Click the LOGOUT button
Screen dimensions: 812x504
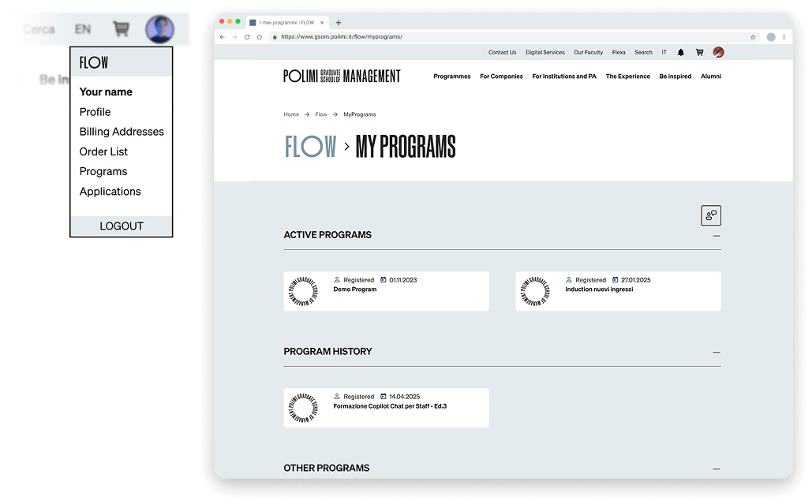(x=122, y=226)
